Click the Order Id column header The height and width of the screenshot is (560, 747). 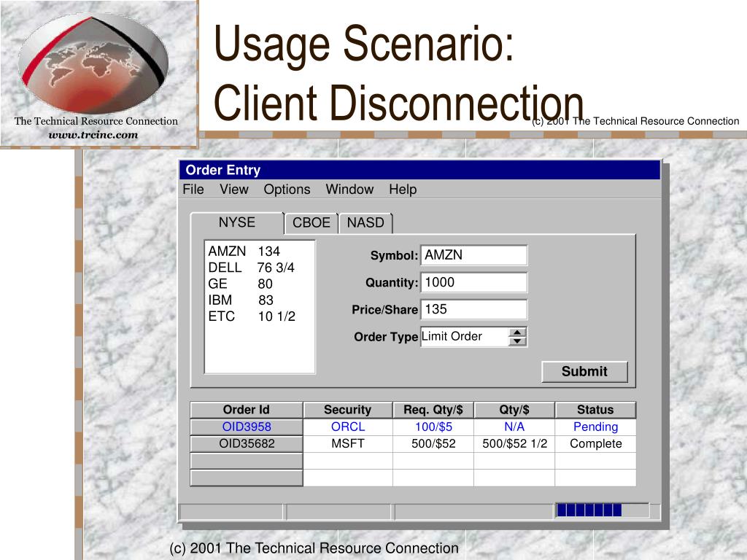[x=247, y=410]
